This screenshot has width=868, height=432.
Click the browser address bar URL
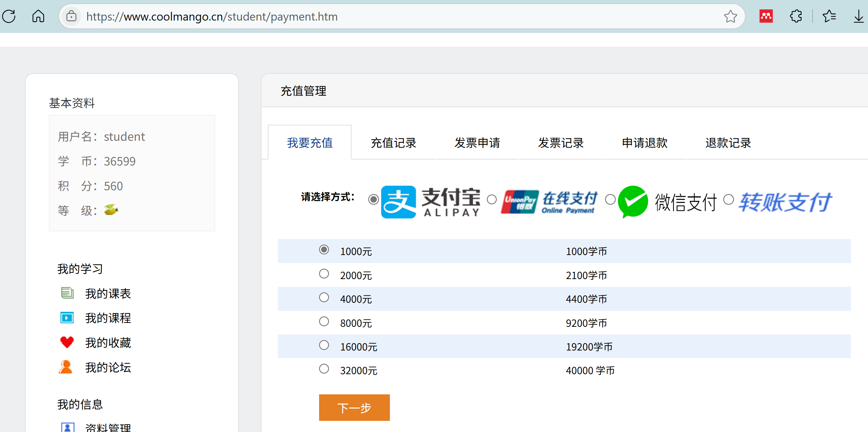[x=212, y=16]
